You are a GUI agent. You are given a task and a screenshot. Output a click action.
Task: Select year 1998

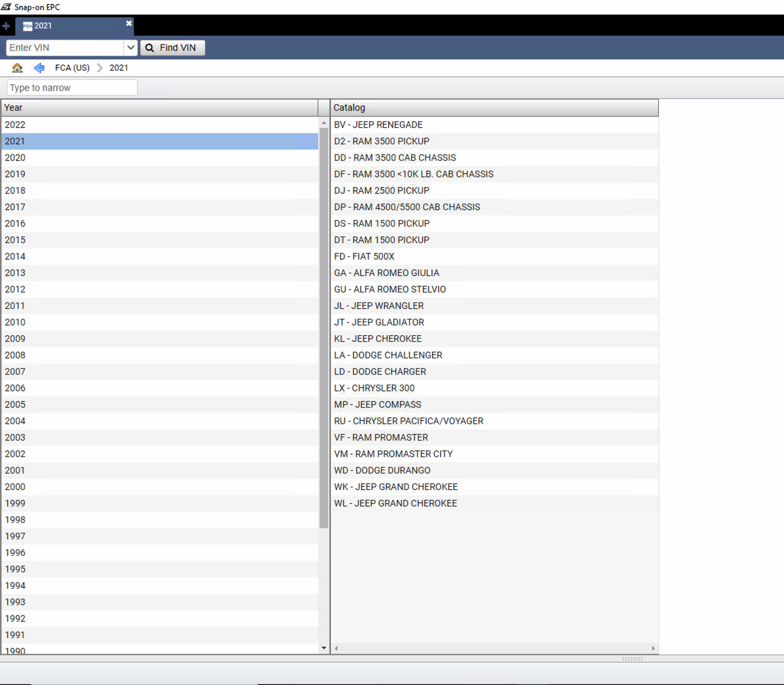click(x=159, y=520)
